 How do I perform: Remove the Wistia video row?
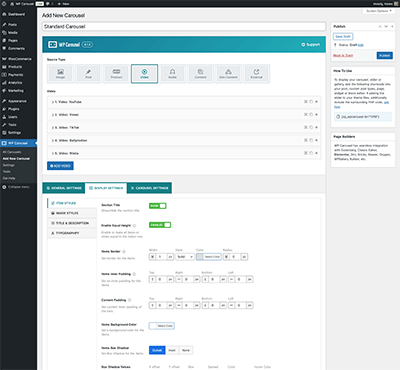coord(316,153)
